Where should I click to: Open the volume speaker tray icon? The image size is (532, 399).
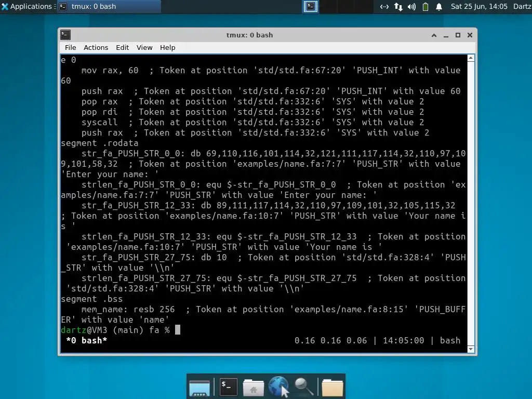pos(411,6)
